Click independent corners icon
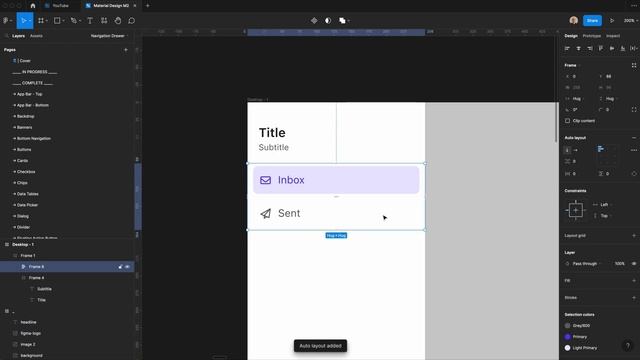The image size is (640, 360). [634, 110]
